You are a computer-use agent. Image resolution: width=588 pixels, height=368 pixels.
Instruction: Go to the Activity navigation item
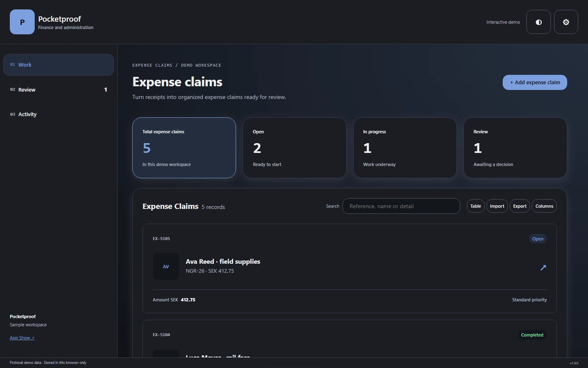58,114
